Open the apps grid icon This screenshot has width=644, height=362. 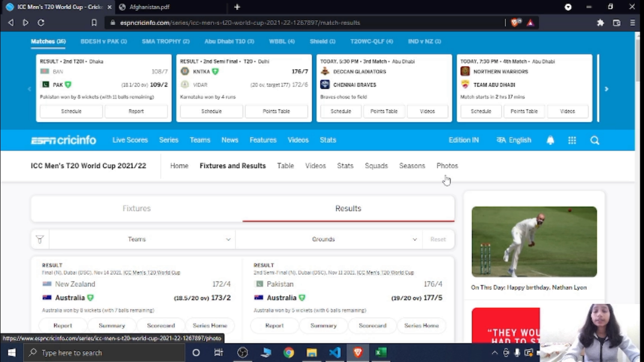pyautogui.click(x=572, y=140)
